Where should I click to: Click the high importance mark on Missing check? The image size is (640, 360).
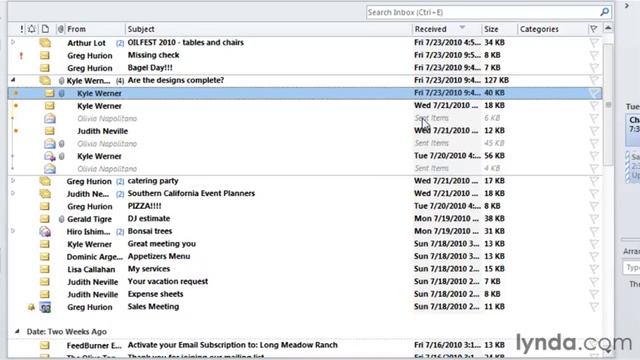(x=21, y=56)
